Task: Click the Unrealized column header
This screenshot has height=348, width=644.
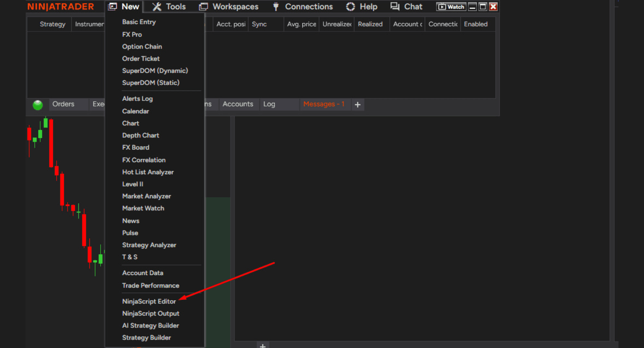Action: (x=337, y=24)
